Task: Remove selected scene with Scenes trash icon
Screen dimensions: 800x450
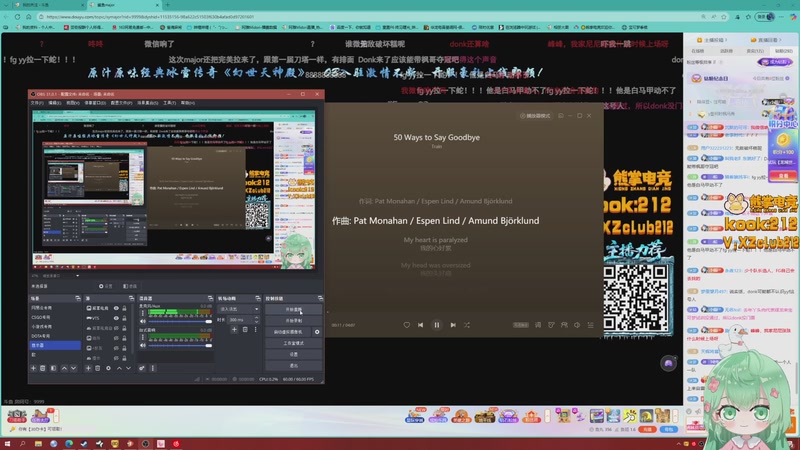Action: click(42, 368)
